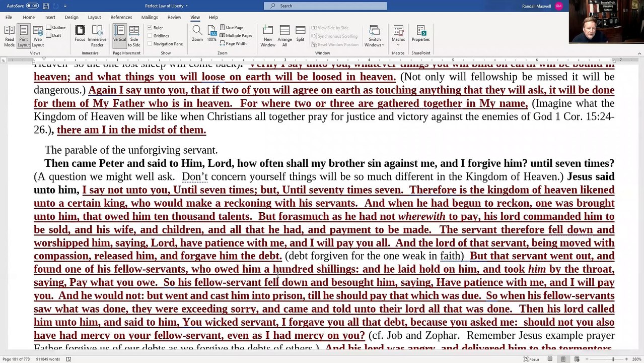
Task: Enable the Navigation Pane checkbox
Action: tap(150, 44)
